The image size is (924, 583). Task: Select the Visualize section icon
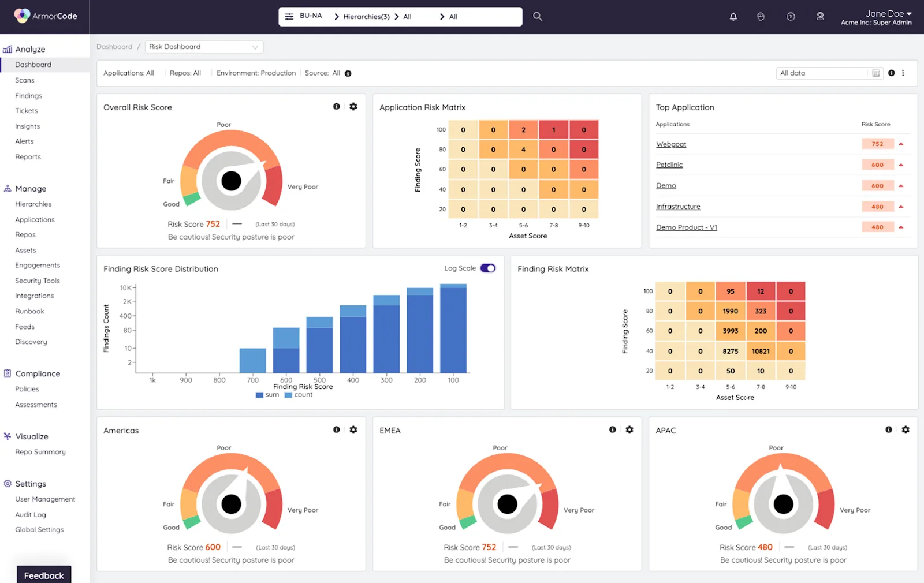pyautogui.click(x=8, y=436)
